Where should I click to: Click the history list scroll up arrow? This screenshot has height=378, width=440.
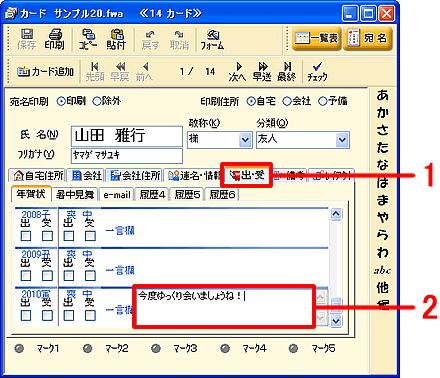[336, 214]
